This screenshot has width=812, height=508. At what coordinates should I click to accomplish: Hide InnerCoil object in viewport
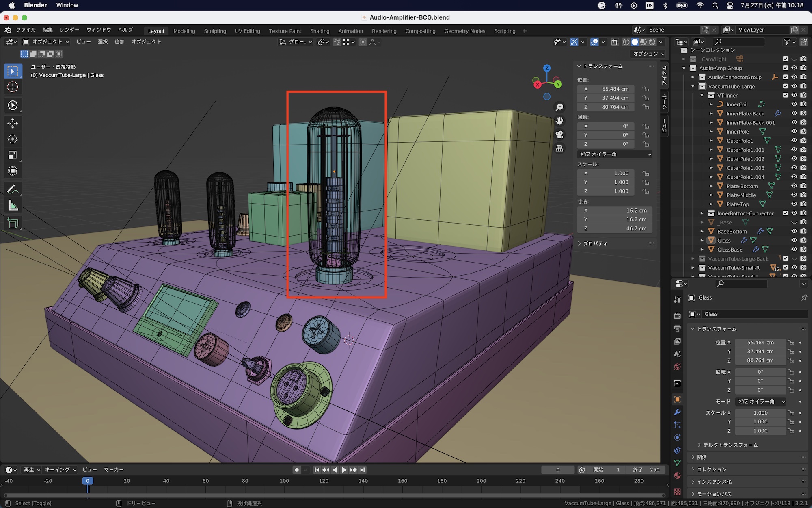point(795,104)
